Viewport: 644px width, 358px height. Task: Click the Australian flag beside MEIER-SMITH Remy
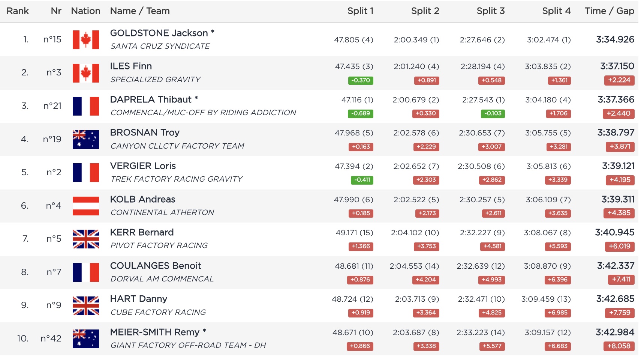pyautogui.click(x=85, y=339)
